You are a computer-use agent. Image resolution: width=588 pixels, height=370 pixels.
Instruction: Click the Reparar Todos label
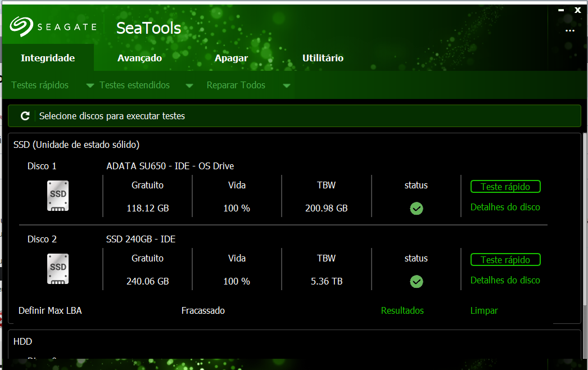pyautogui.click(x=236, y=85)
